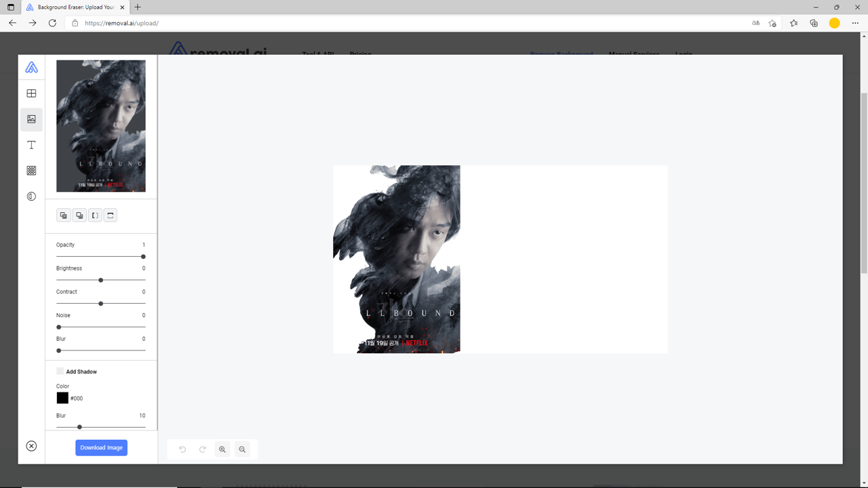Select the Text tool in sidebar
868x488 pixels.
31,145
